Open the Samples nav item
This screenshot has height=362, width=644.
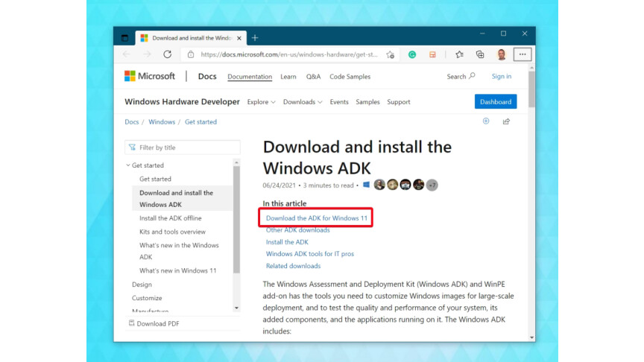(367, 102)
